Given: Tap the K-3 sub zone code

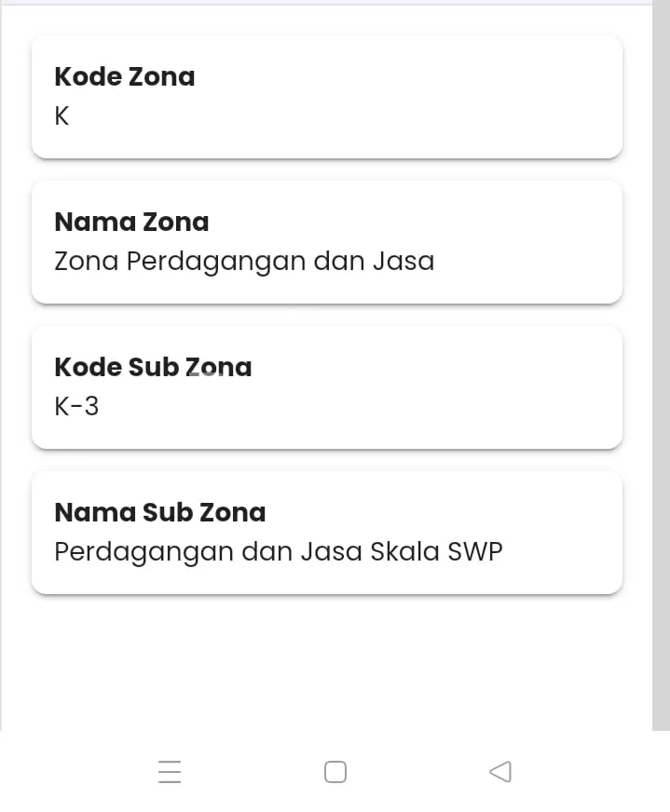Looking at the screenshot, I should click(76, 406).
